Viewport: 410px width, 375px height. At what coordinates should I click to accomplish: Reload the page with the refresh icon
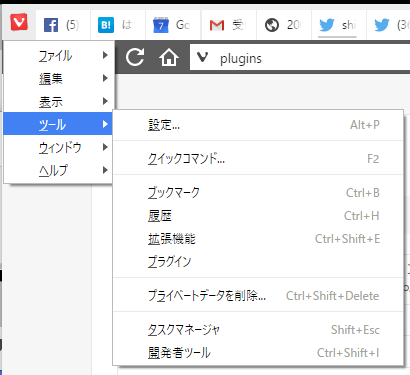pyautogui.click(x=135, y=57)
